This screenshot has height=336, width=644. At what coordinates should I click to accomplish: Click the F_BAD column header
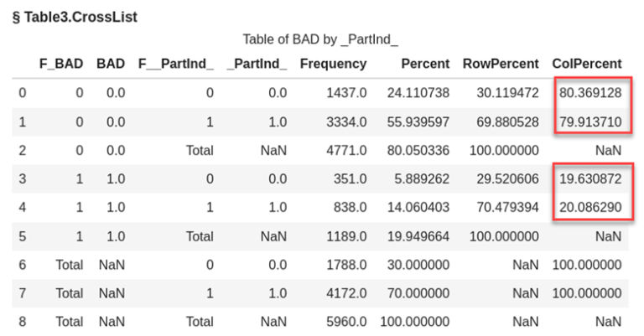61,64
